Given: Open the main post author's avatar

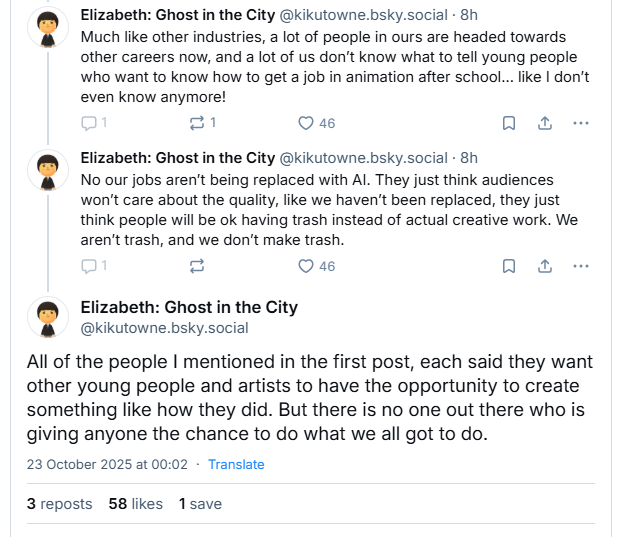Looking at the screenshot, I should tap(46, 317).
